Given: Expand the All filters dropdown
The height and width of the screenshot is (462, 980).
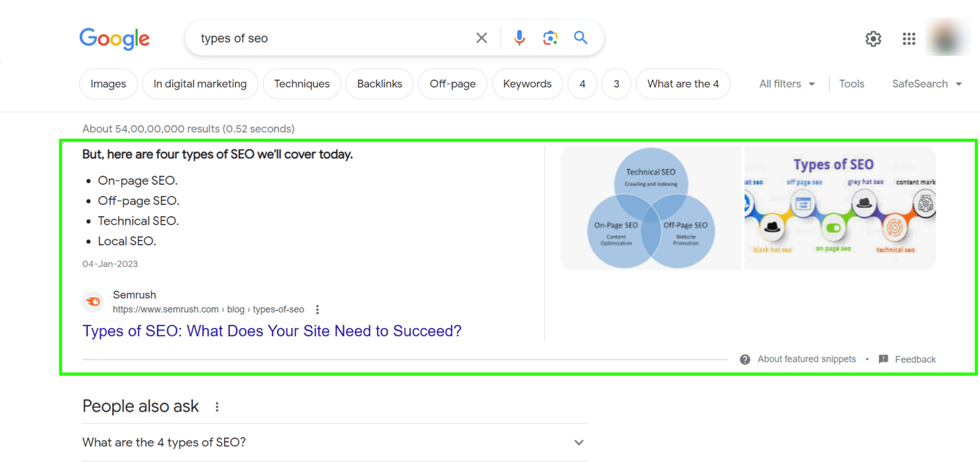Looking at the screenshot, I should click(786, 84).
